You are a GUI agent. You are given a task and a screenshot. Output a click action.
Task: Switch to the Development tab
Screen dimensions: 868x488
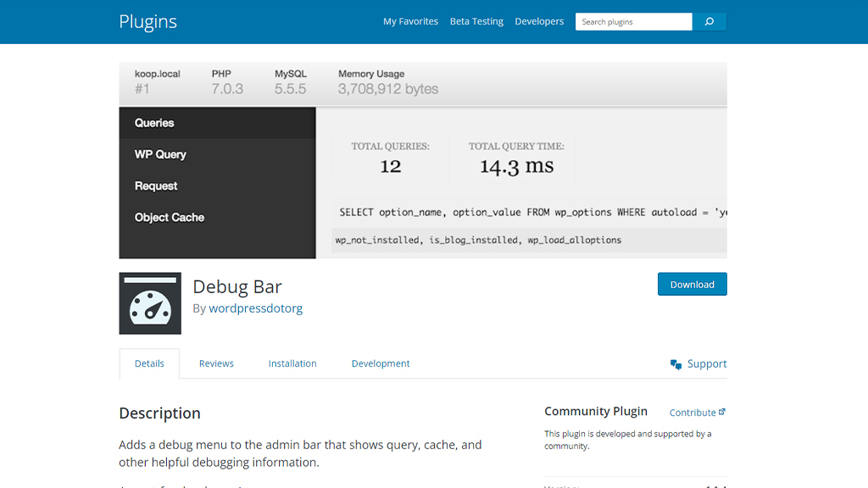tap(380, 363)
